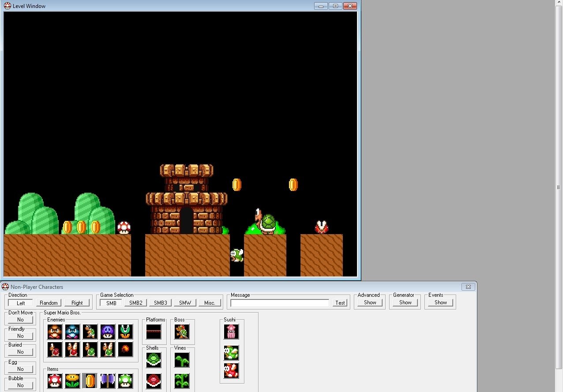Select the green 1-Up mushroom item

click(125, 381)
